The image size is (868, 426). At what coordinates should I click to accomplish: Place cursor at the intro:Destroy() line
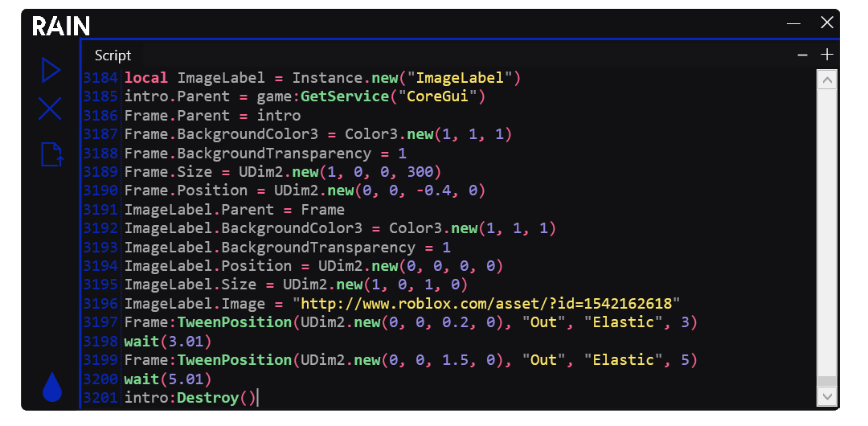tap(189, 398)
